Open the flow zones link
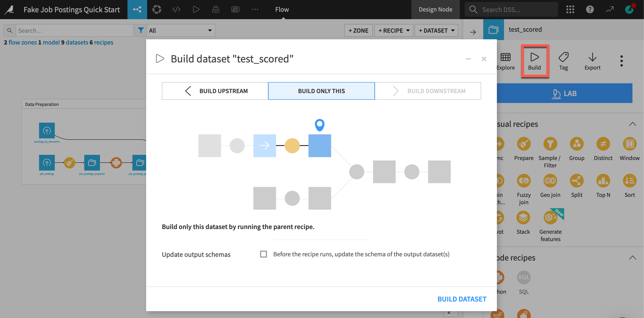The height and width of the screenshot is (318, 644). [x=23, y=43]
